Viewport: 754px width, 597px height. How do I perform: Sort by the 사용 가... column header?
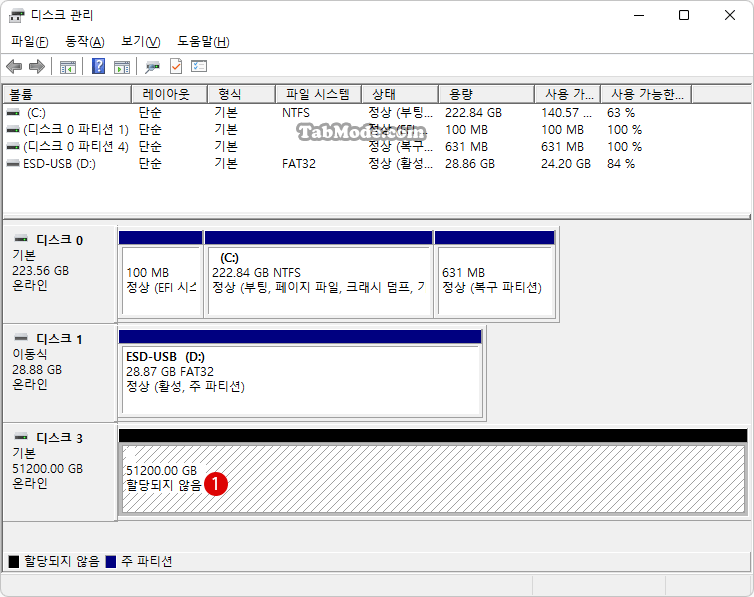coord(568,94)
